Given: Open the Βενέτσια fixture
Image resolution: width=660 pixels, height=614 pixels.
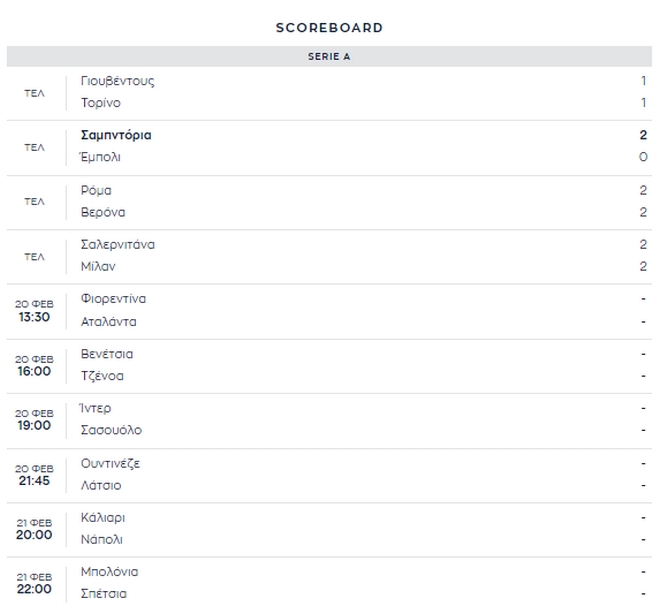Looking at the screenshot, I should [107, 354].
